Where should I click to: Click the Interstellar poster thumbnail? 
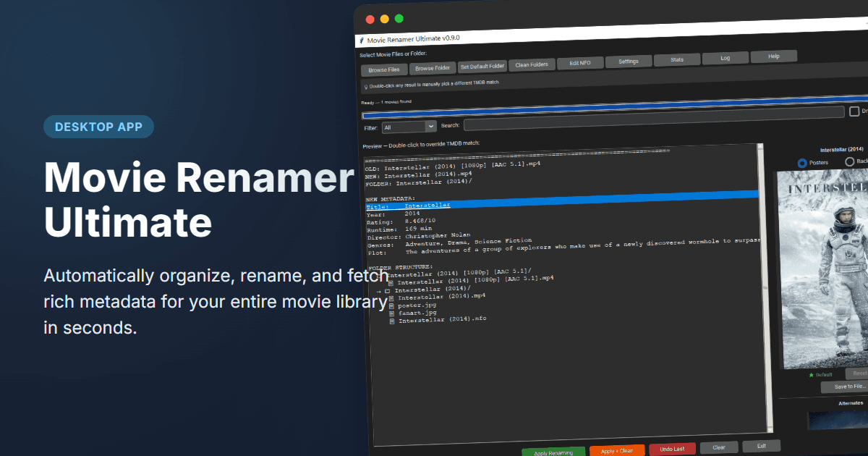[822, 268]
